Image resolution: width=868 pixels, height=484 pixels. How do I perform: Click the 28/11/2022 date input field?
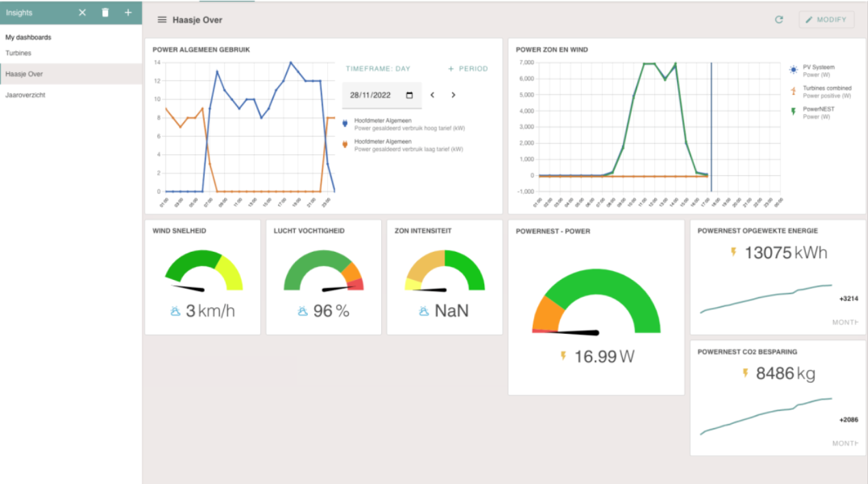click(x=371, y=96)
